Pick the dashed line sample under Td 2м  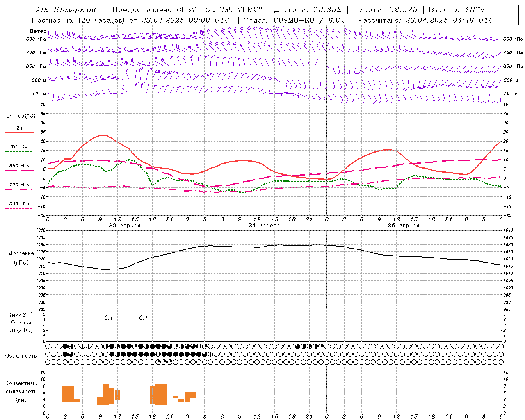(18, 152)
